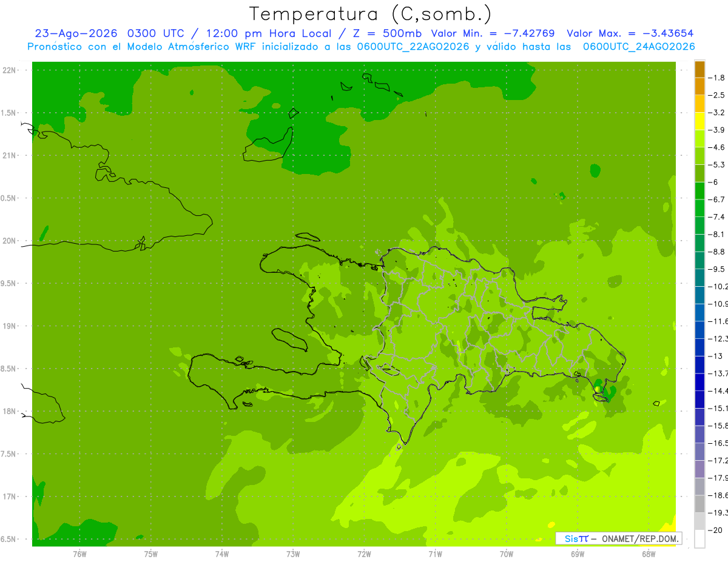Click the "Valor Min. = -7.42769" text
728x562 pixels.
pyautogui.click(x=493, y=33)
